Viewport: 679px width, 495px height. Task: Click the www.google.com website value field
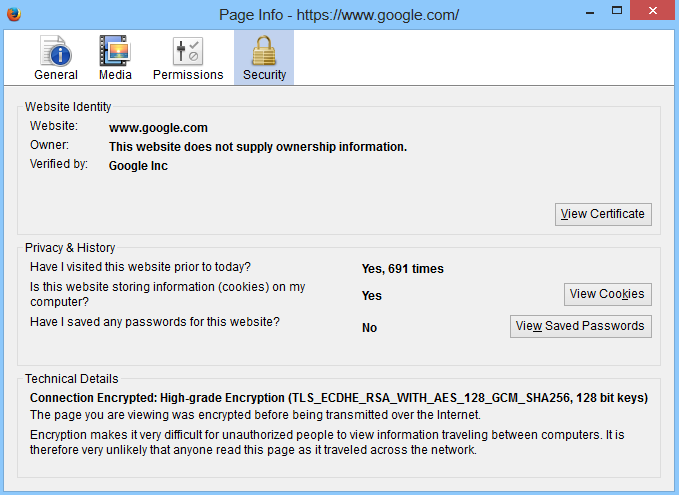pyautogui.click(x=158, y=127)
